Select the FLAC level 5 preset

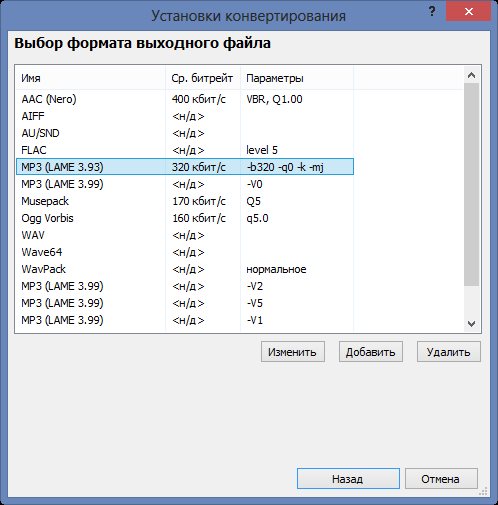click(x=185, y=150)
